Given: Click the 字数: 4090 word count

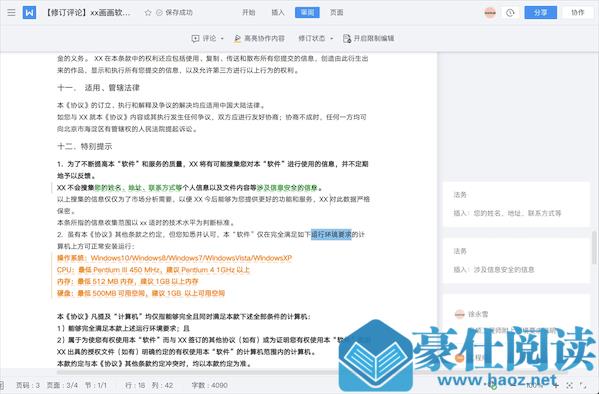Looking at the screenshot, I should (210, 385).
